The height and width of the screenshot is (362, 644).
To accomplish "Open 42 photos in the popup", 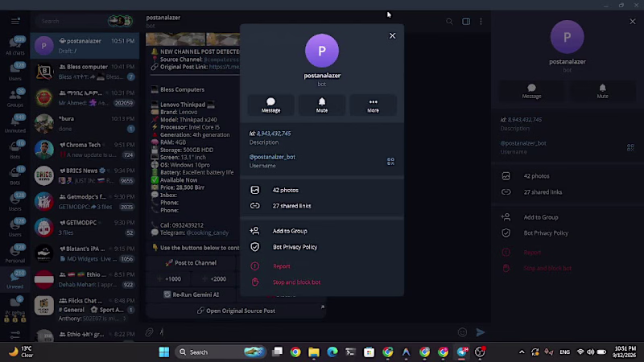I will 321,190.
